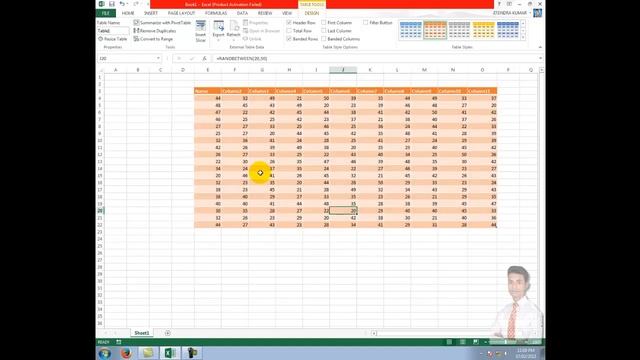The image size is (640, 360).
Task: Click the Save icon in quick access toolbar
Action: click(111, 4)
